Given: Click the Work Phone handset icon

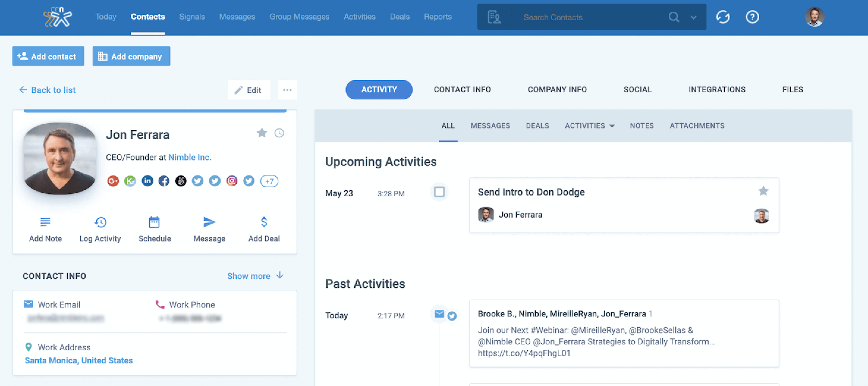Looking at the screenshot, I should click(160, 305).
